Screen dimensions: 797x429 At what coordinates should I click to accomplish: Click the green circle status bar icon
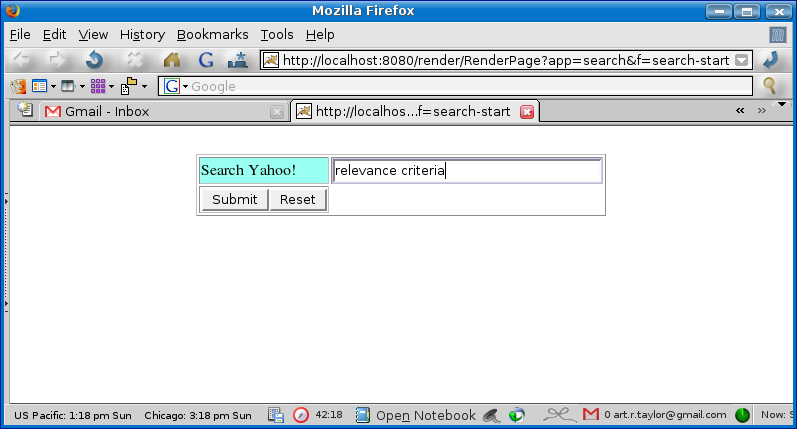[743, 415]
